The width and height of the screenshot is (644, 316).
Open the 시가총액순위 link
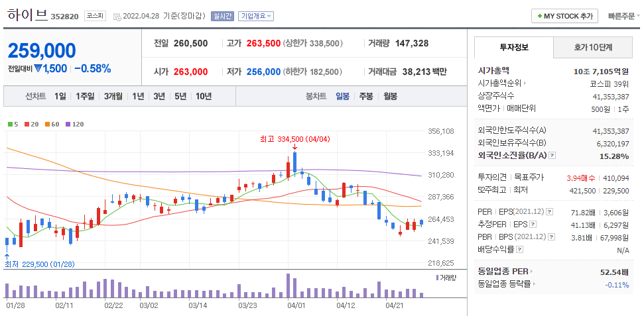point(502,83)
